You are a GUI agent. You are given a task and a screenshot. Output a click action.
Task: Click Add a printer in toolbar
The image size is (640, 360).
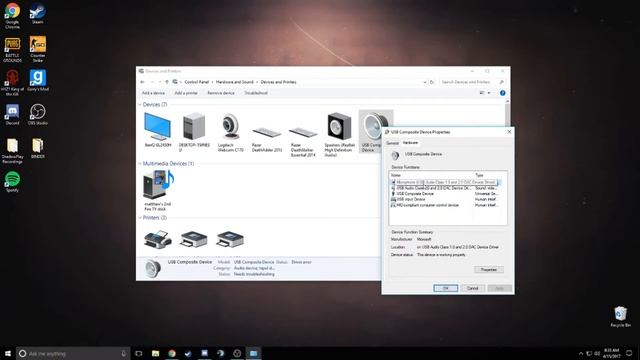tap(186, 93)
